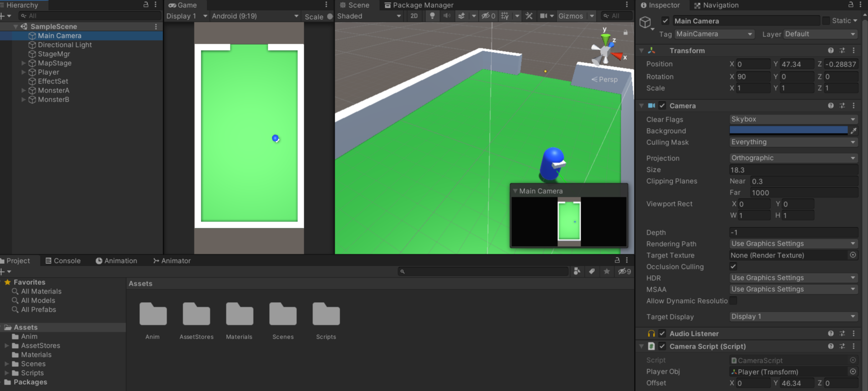Toggle Allow Dynamic Resolution checkbox
The width and height of the screenshot is (868, 391).
[733, 301]
